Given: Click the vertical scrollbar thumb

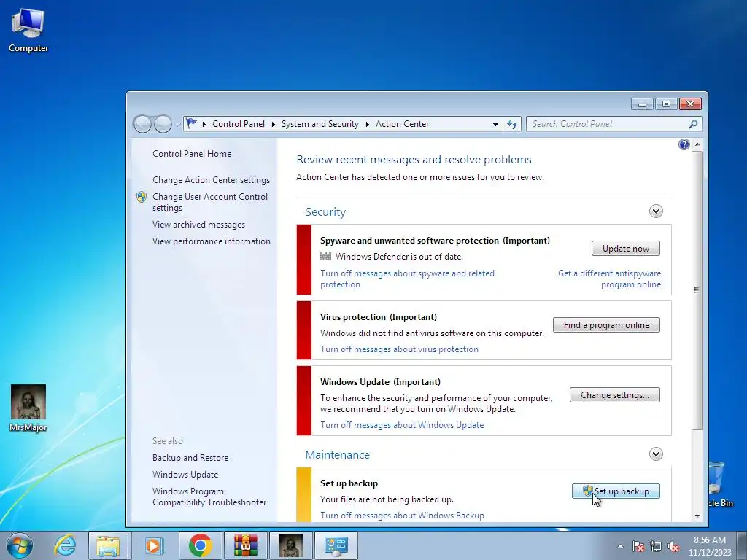Looking at the screenshot, I should tap(697, 290).
